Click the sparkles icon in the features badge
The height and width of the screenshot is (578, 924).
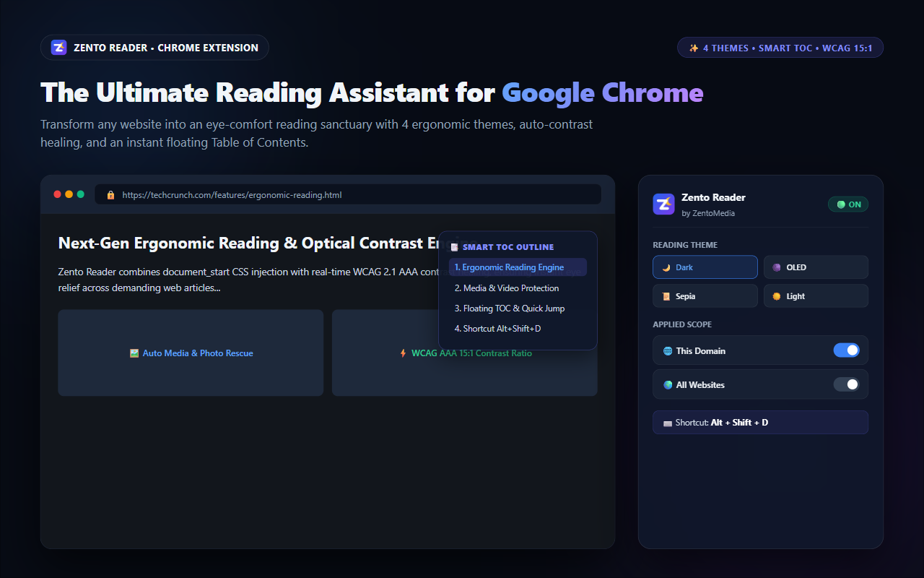point(694,48)
